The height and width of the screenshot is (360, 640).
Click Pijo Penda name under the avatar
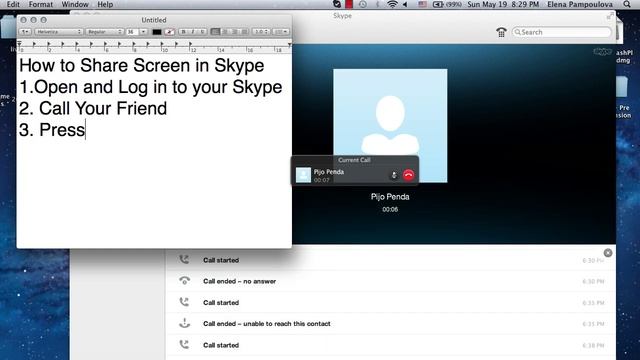(390, 197)
